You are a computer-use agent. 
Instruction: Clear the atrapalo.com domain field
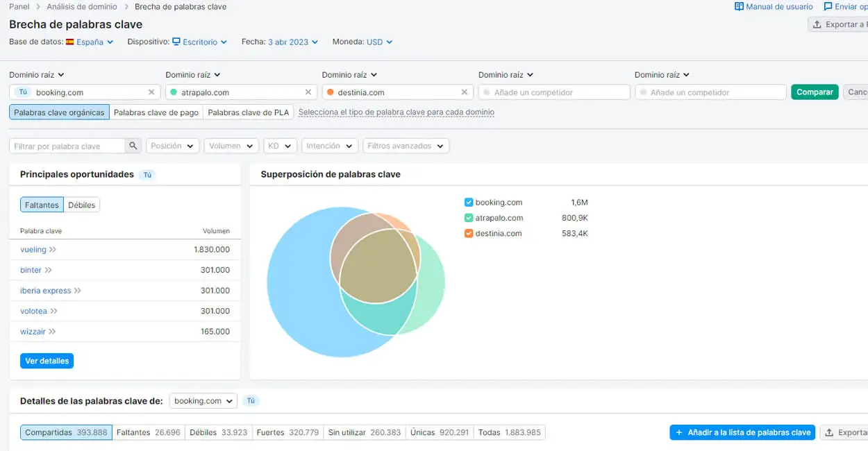click(308, 92)
